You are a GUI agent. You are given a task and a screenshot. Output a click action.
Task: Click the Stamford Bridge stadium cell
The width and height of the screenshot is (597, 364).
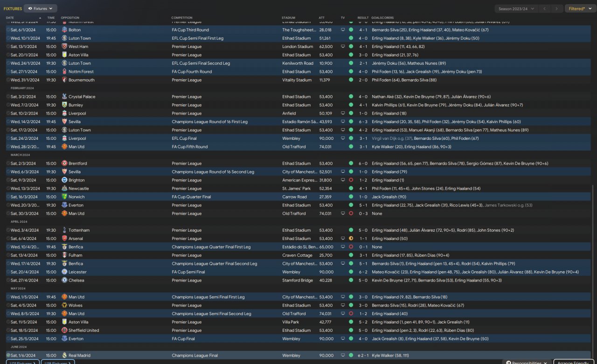pos(297,281)
